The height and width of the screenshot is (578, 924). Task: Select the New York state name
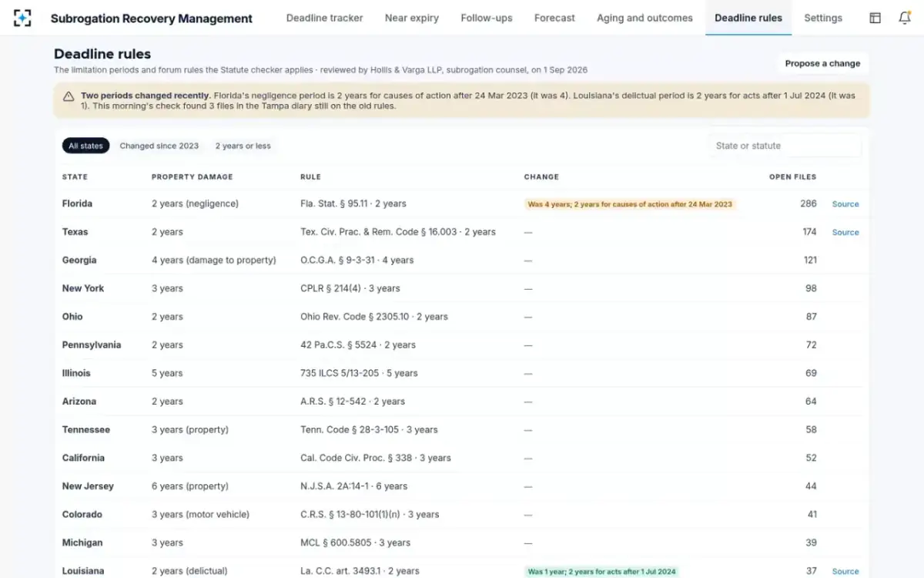pos(83,288)
